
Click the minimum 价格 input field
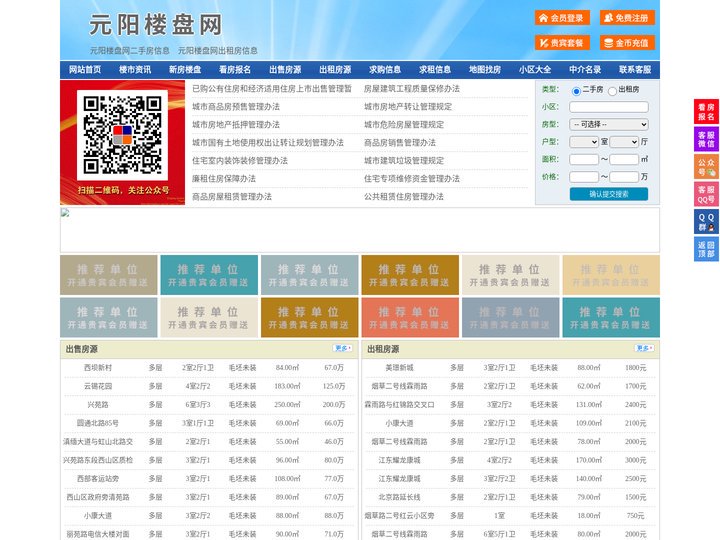pos(584,177)
